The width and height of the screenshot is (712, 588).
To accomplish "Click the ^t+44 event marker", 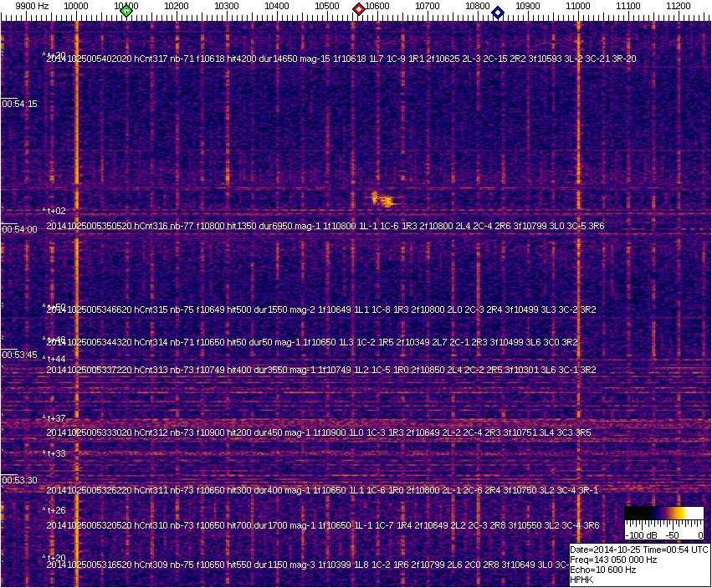I will (x=54, y=359).
